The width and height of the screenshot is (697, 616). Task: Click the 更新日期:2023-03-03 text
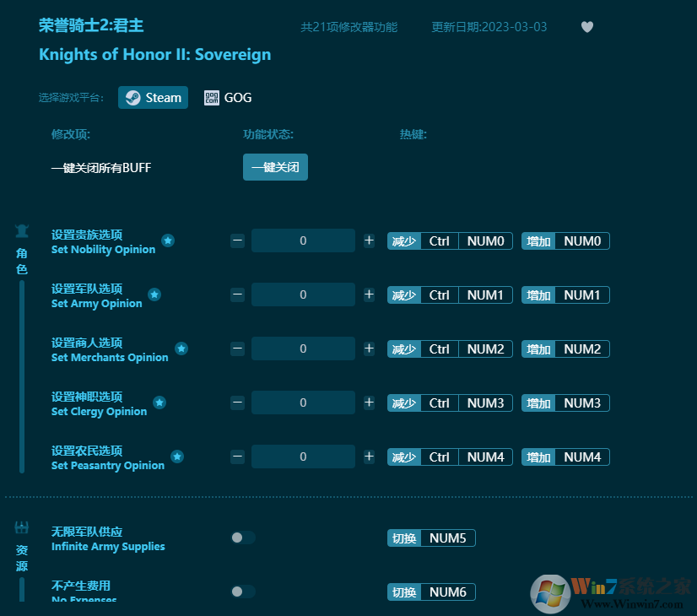coord(489,27)
